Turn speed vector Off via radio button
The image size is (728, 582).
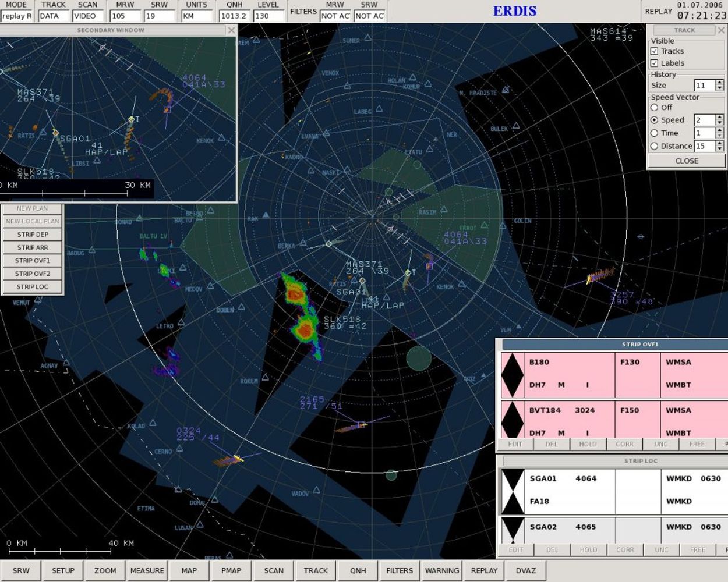coord(655,108)
